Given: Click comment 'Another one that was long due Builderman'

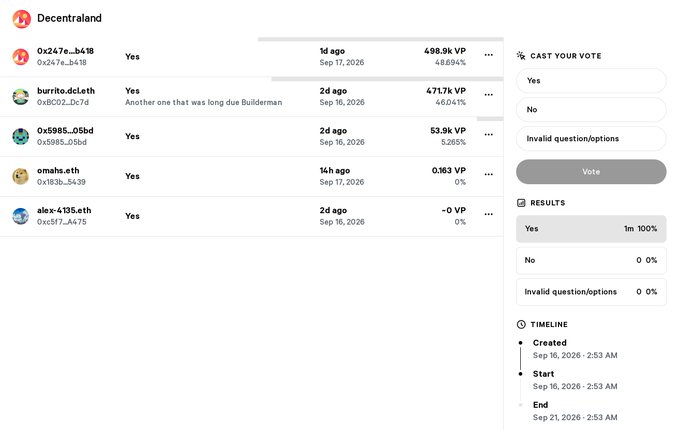Looking at the screenshot, I should tap(204, 103).
